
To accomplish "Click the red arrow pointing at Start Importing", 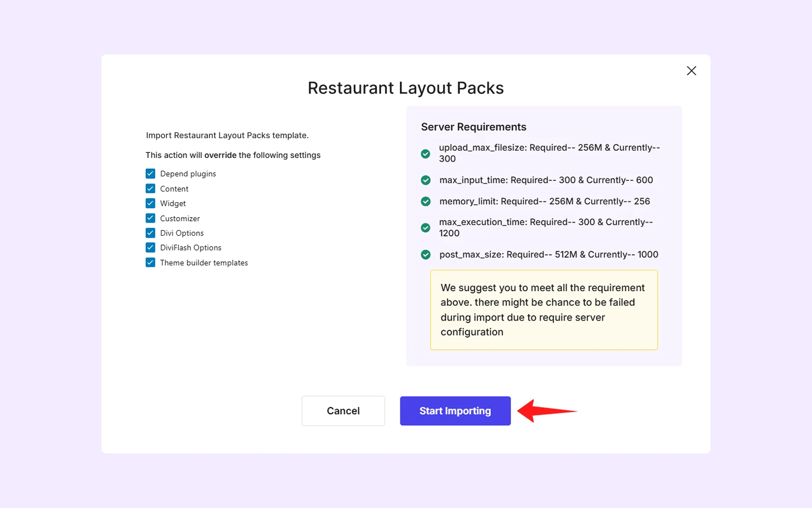I will 546,410.
